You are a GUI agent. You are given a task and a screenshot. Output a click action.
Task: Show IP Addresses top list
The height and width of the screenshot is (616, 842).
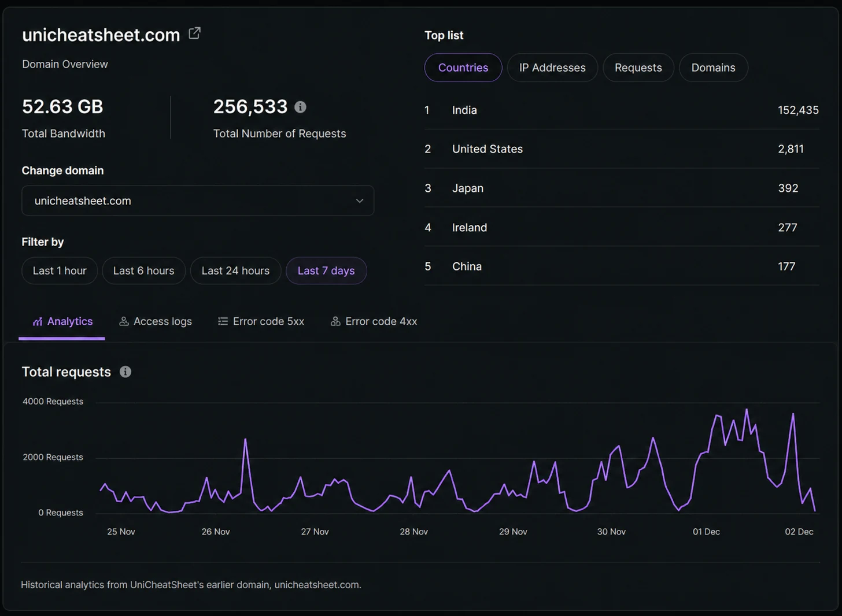point(552,68)
